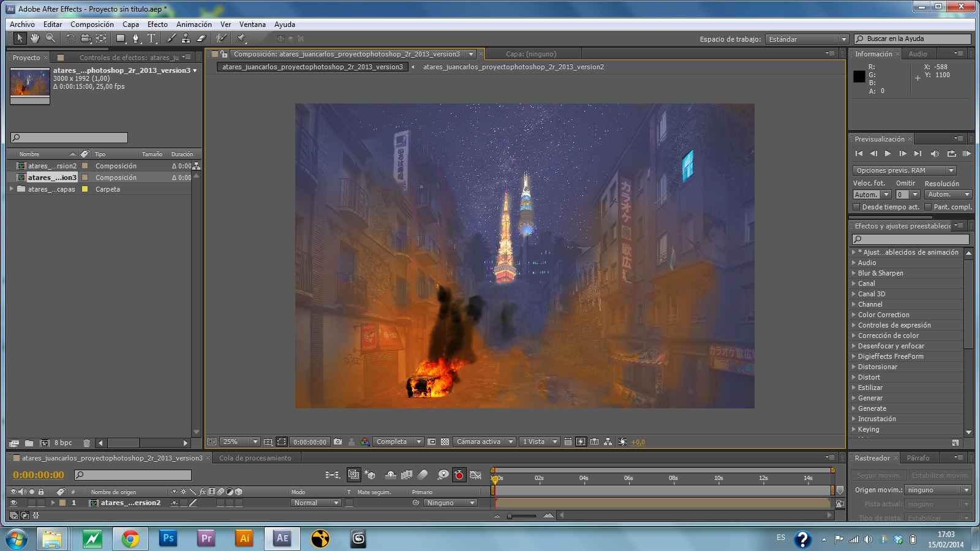Viewport: 980px width, 551px height.
Task: Open the Animación menu
Action: [x=194, y=24]
